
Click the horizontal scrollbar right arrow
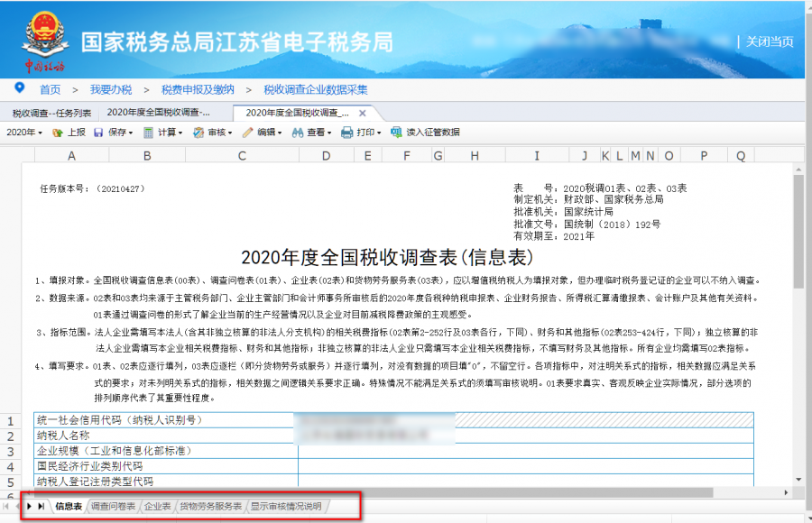[x=786, y=492]
